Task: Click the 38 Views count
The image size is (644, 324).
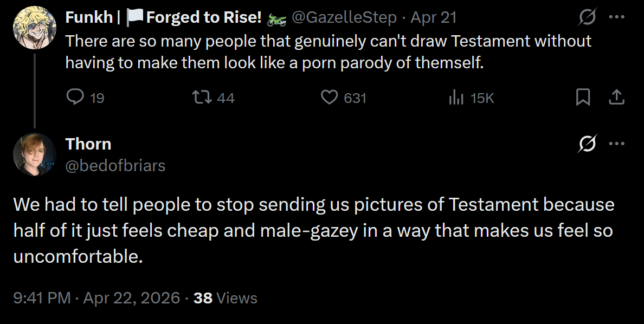Action: 226,298
